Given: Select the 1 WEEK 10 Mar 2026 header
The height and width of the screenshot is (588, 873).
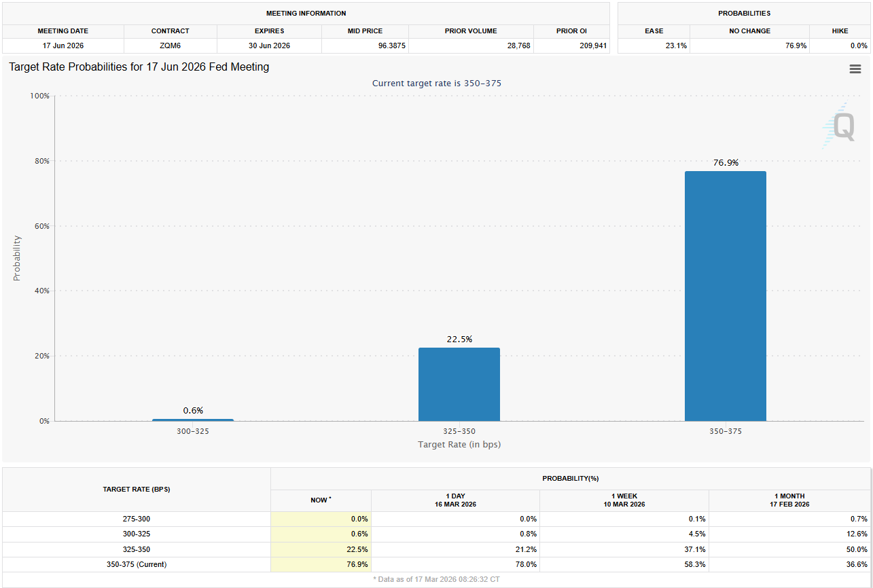Looking at the screenshot, I should 624,500.
